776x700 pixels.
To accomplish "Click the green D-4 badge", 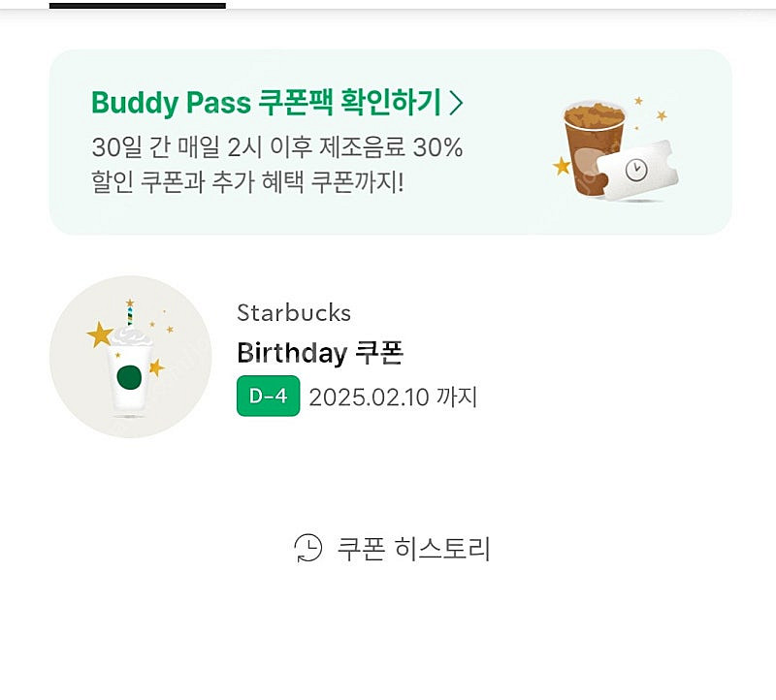I will coord(268,397).
